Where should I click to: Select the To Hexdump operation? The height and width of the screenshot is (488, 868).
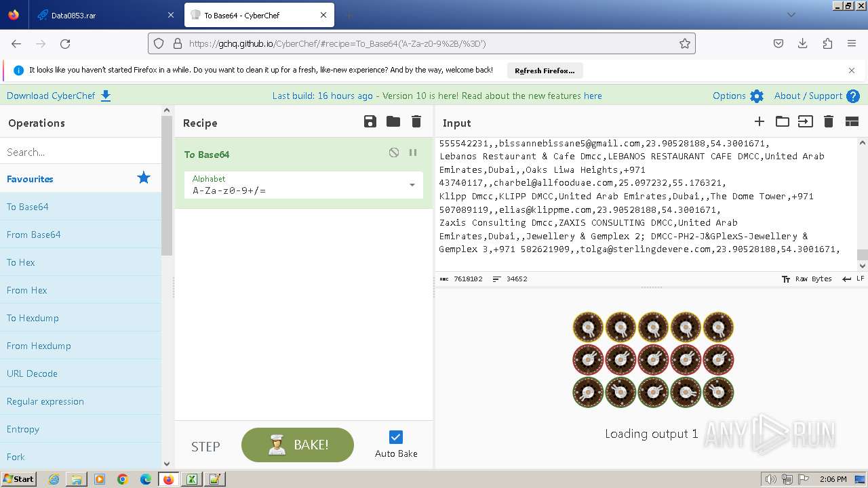pyautogui.click(x=81, y=318)
